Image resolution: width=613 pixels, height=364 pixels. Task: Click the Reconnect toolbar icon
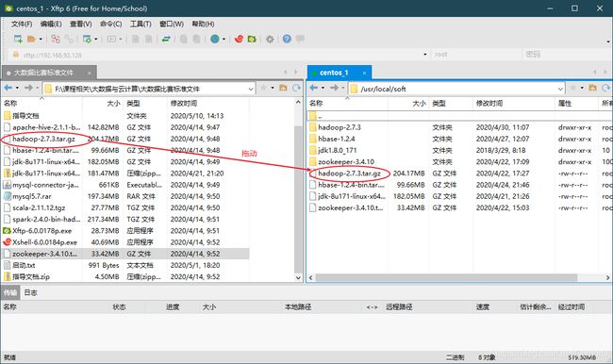(x=56, y=39)
